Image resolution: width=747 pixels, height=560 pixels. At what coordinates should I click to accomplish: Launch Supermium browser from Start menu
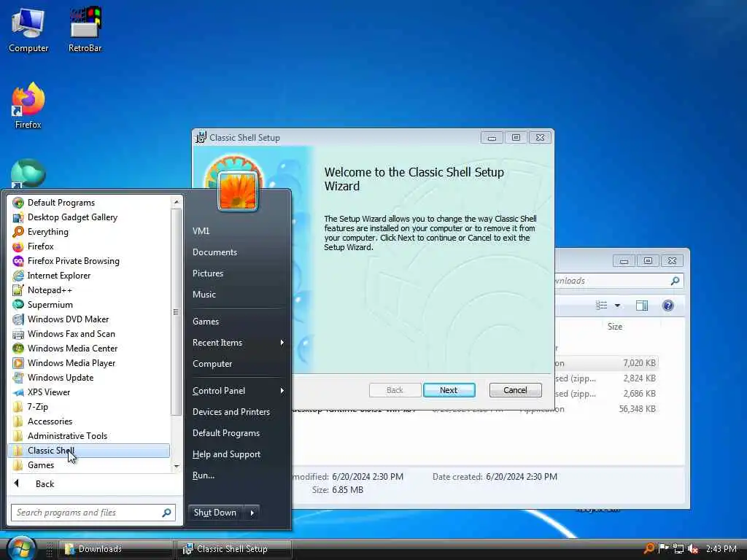pyautogui.click(x=50, y=305)
